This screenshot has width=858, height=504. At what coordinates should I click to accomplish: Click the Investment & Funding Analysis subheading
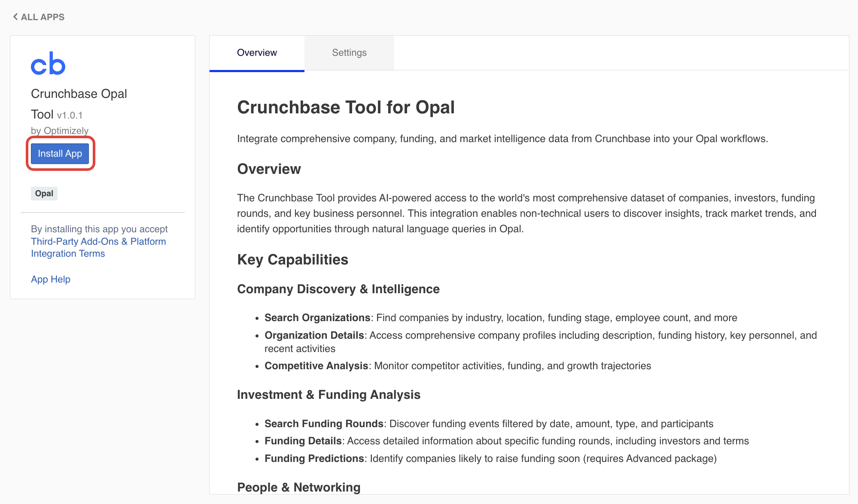point(329,394)
